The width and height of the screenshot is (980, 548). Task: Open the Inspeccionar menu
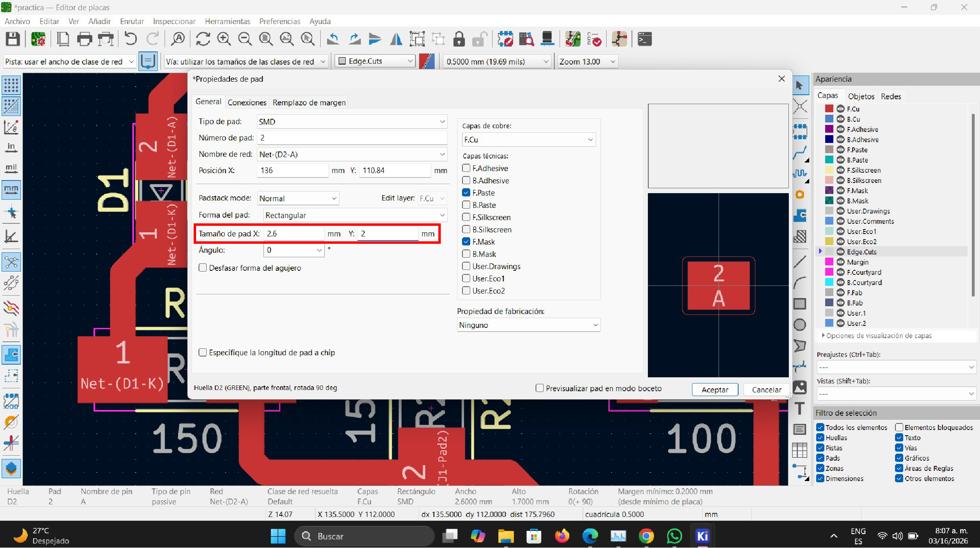click(174, 21)
